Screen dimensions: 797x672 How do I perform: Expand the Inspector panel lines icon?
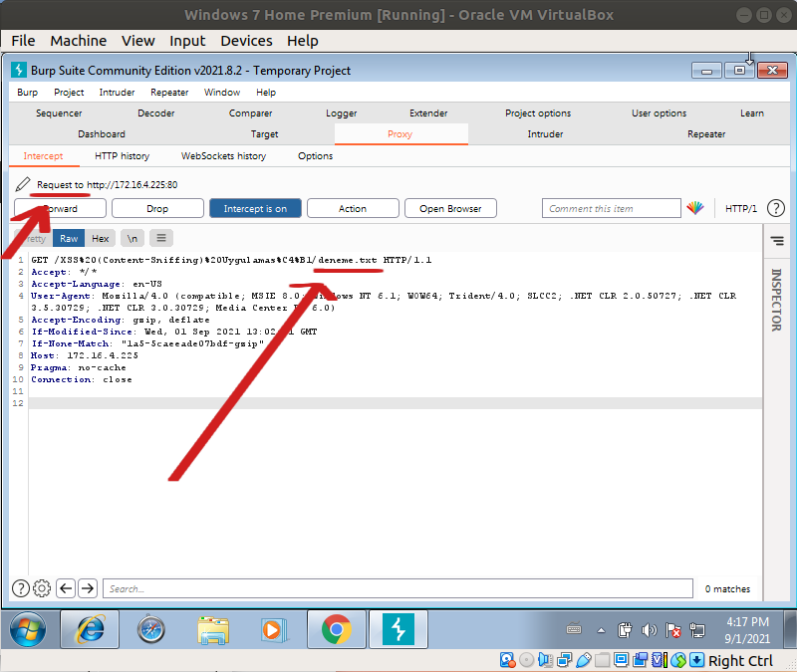777,240
